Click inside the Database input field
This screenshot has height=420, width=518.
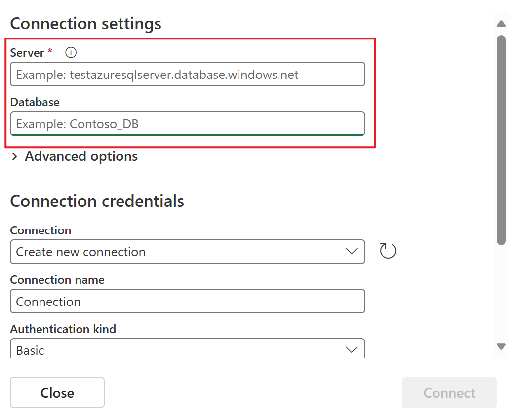pyautogui.click(x=188, y=123)
